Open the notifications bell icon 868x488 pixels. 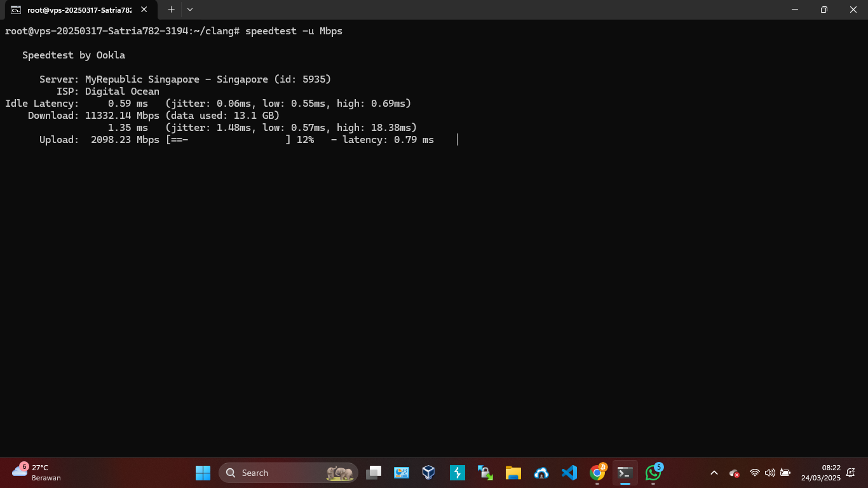click(851, 473)
